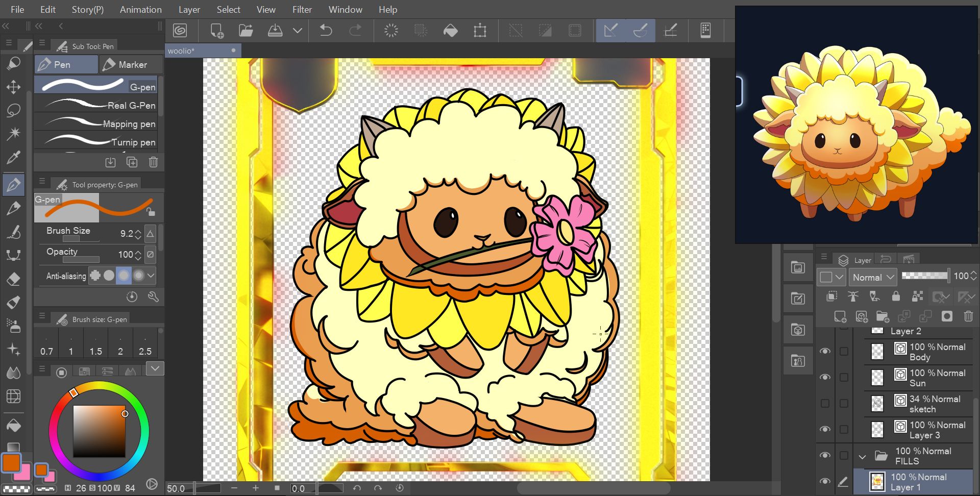This screenshot has width=980, height=496.
Task: Toggle Snap to ruler in command bar
Action: pyautogui.click(x=611, y=31)
